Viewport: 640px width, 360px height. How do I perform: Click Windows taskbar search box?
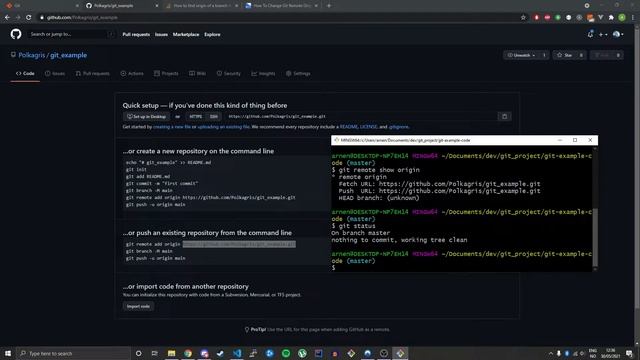pyautogui.click(x=73, y=353)
